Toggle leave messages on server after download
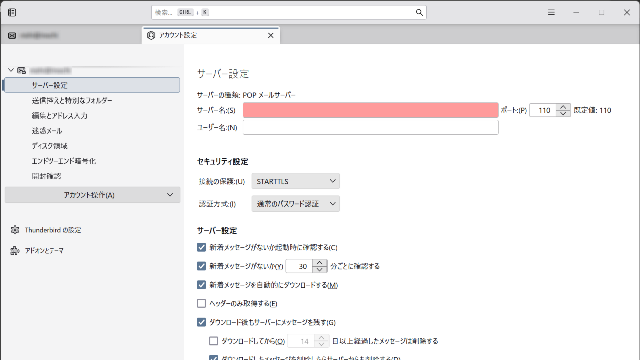Image resolution: width=640 pixels, height=360 pixels. click(201, 322)
